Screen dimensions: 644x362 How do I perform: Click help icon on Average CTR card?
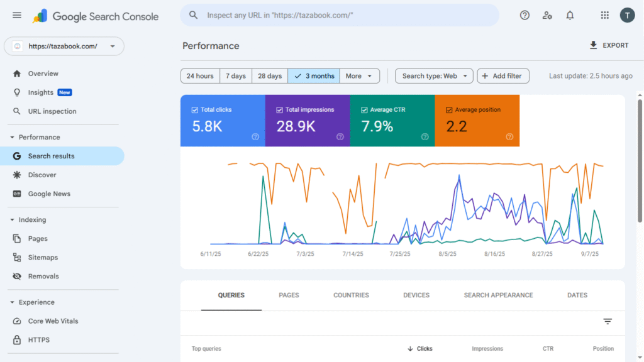pyautogui.click(x=425, y=136)
